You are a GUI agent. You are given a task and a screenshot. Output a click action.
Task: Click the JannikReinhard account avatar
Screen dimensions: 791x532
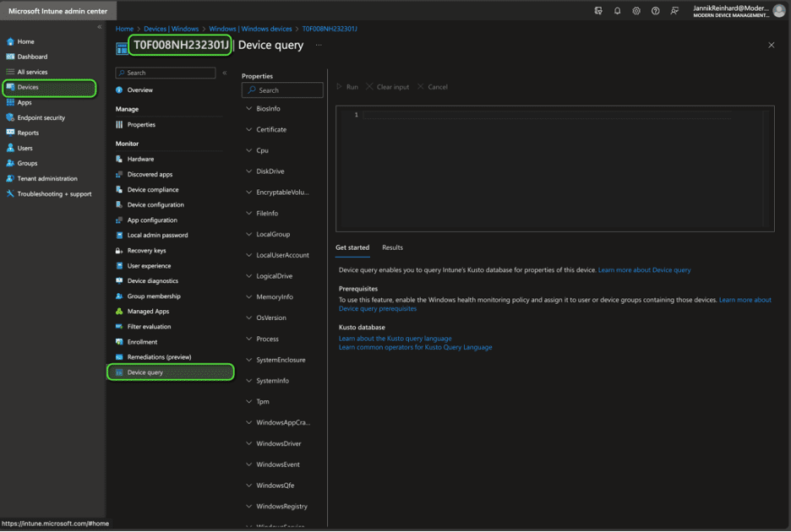[778, 10]
